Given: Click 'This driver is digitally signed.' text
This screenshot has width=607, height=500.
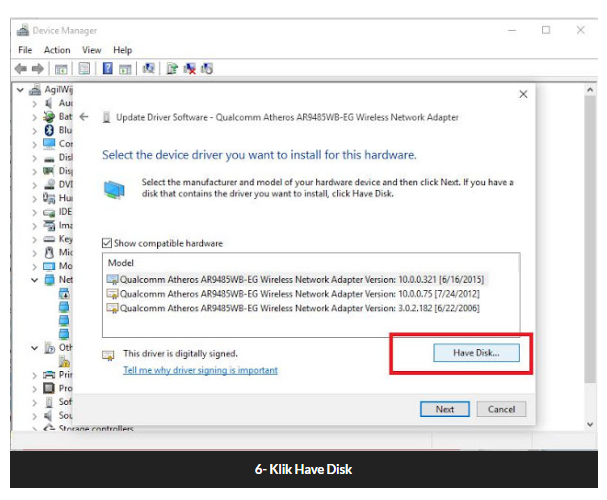Looking at the screenshot, I should click(x=180, y=353).
